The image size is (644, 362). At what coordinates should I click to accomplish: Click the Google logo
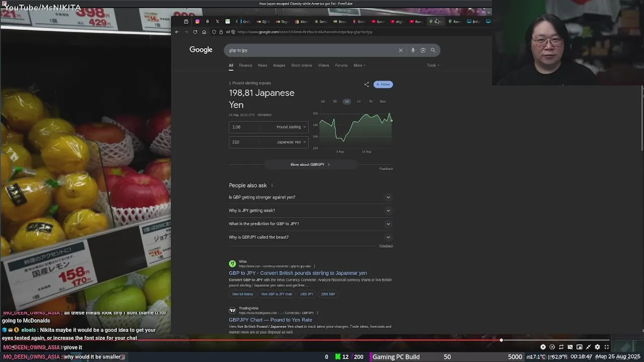point(201,50)
